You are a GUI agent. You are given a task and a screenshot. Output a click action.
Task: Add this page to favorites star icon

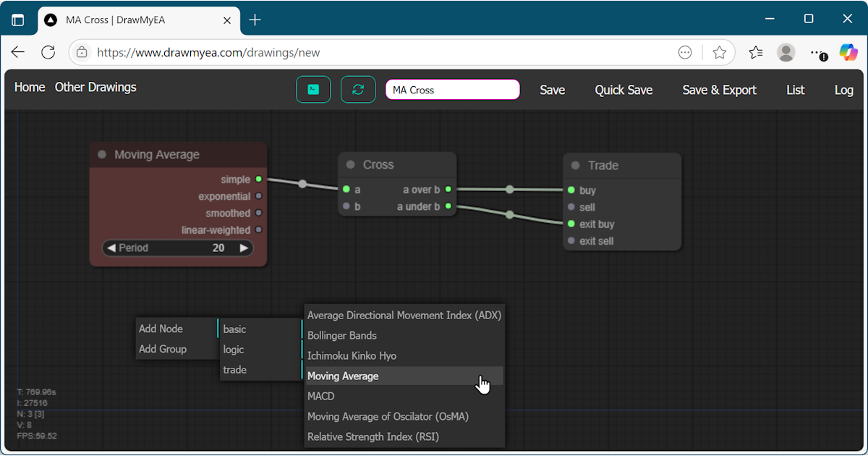coord(719,52)
